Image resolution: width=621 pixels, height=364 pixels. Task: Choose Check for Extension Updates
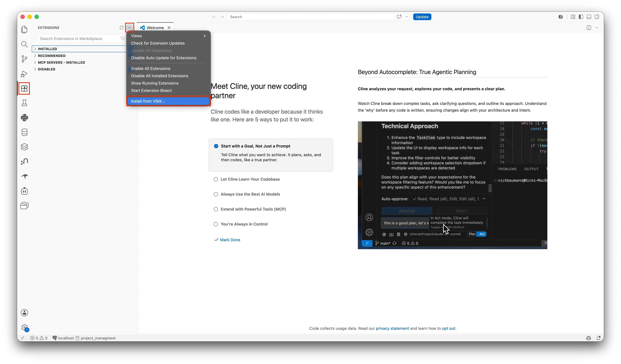(168, 43)
